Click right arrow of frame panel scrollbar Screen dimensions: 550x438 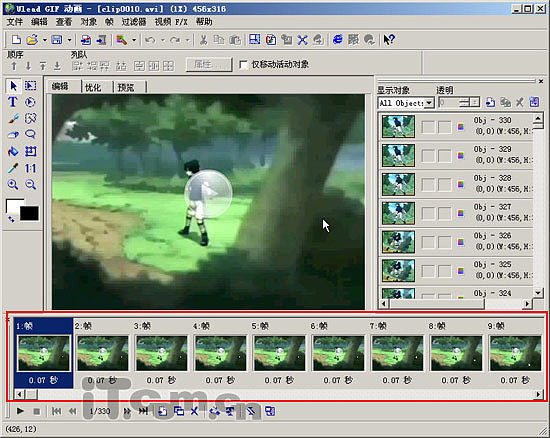coord(538,395)
